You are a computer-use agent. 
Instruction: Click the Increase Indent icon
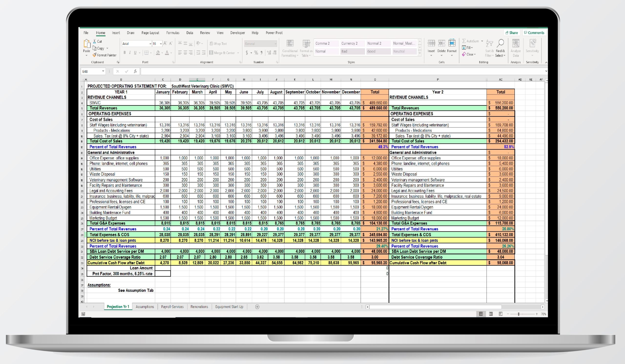point(204,52)
